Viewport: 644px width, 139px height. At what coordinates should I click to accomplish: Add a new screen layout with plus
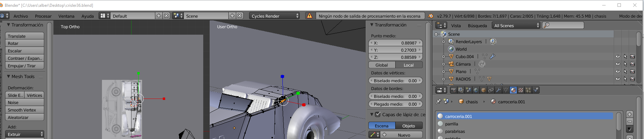coord(159,16)
